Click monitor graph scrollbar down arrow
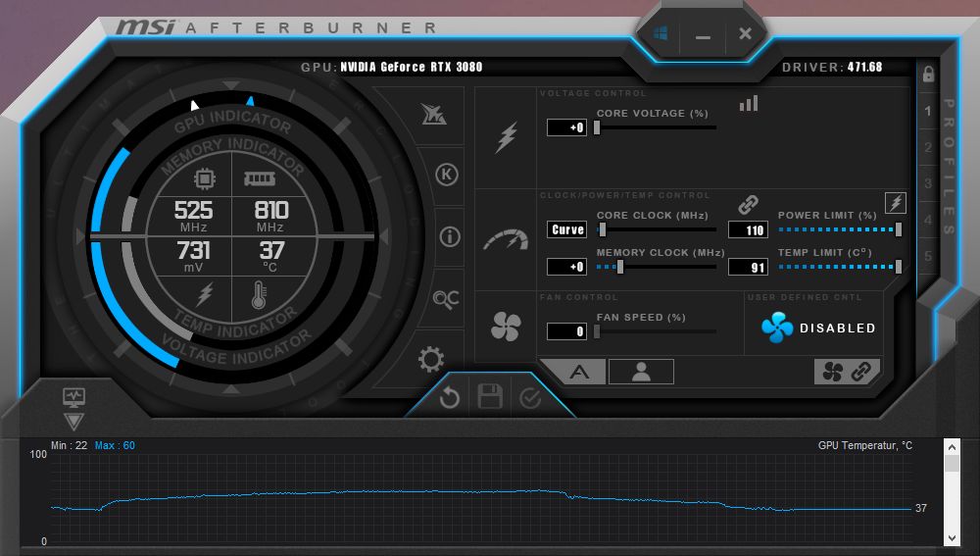The height and width of the screenshot is (556, 980). pyautogui.click(x=952, y=538)
